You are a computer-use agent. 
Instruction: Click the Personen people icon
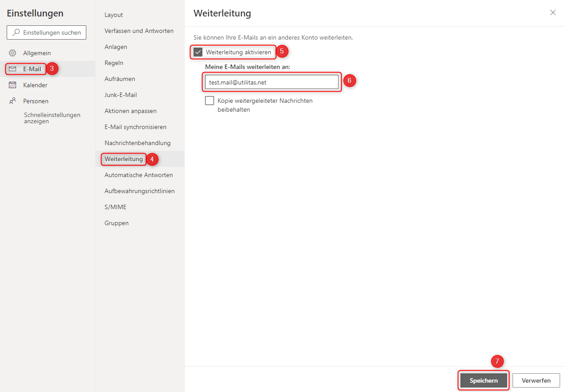12,101
